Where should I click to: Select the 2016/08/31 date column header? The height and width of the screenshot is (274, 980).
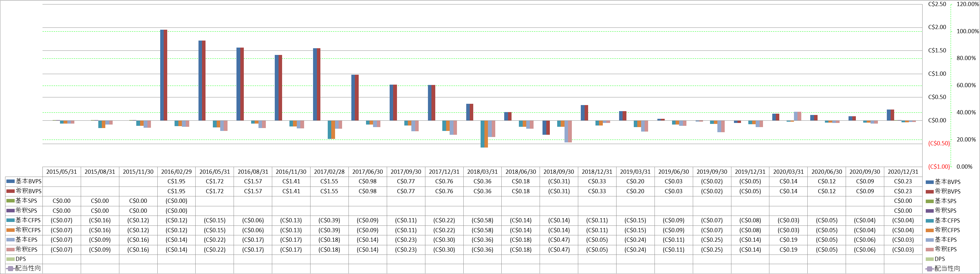pyautogui.click(x=253, y=172)
